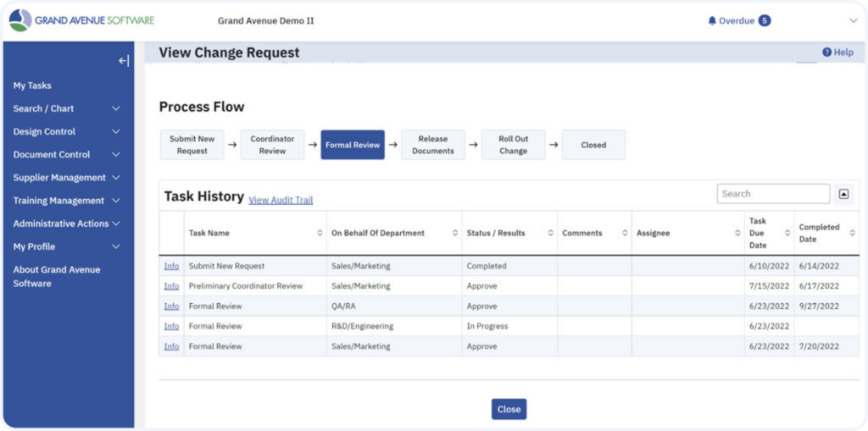Collapse the Task History panel
Screen dimensions: 868x431
pyautogui.click(x=843, y=194)
